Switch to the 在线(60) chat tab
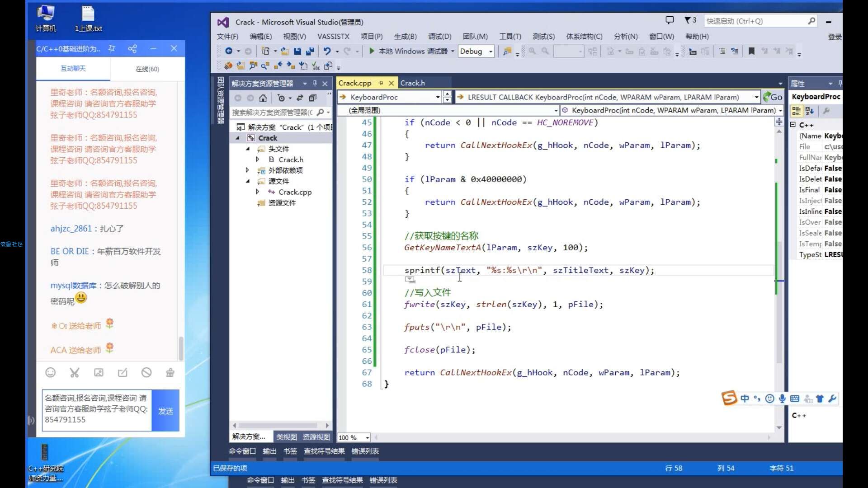The width and height of the screenshot is (868, 488). (147, 69)
